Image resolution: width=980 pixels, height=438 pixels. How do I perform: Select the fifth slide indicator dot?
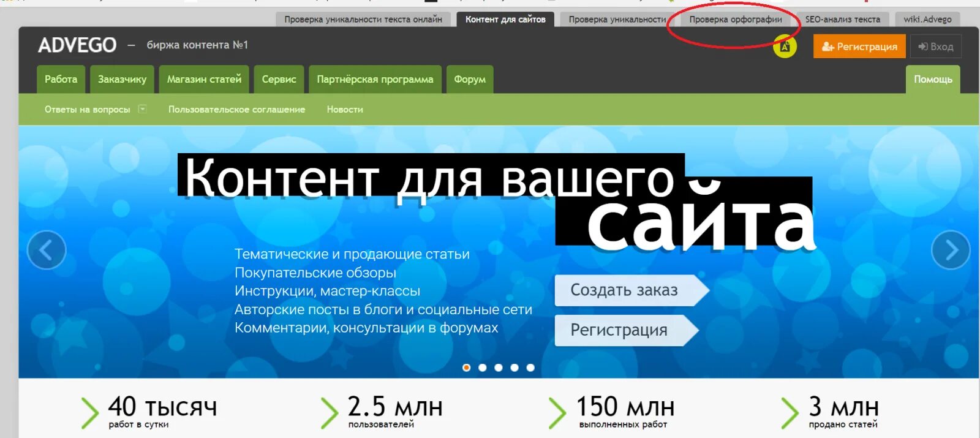click(530, 368)
